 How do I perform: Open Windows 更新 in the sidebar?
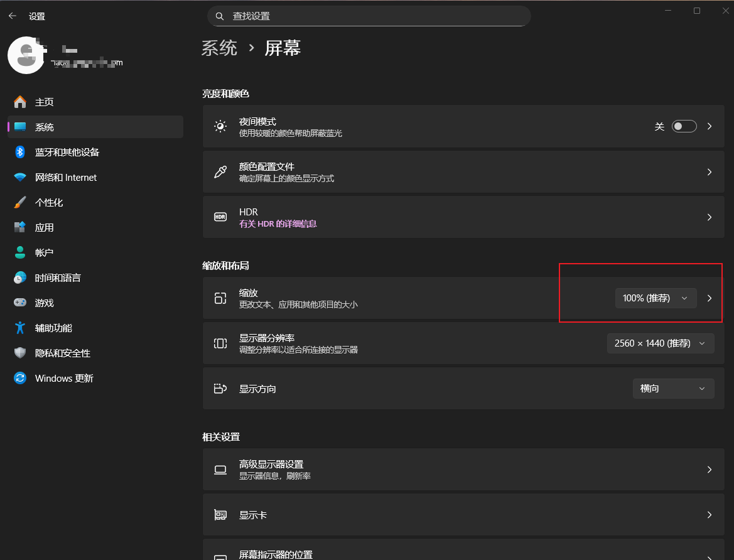[x=95, y=379]
